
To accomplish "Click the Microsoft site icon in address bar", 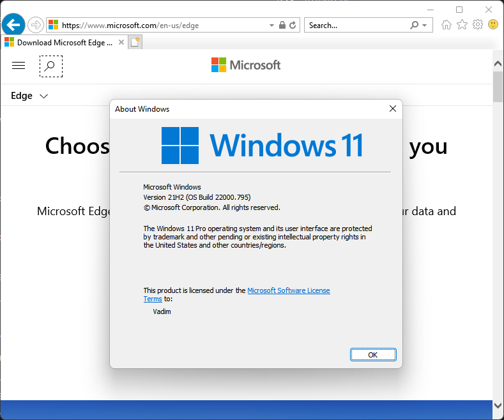I will [54, 25].
